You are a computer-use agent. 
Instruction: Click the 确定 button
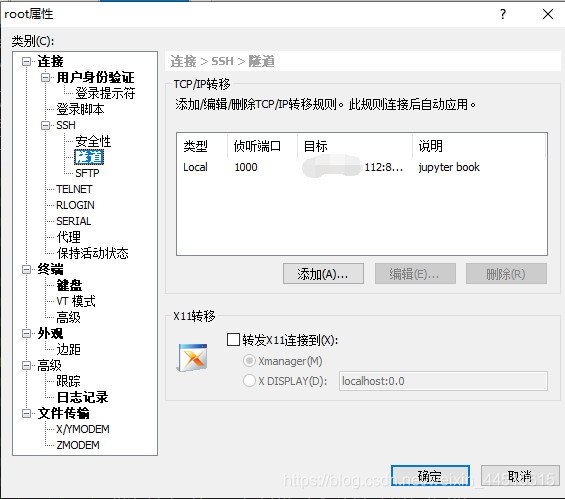430,476
